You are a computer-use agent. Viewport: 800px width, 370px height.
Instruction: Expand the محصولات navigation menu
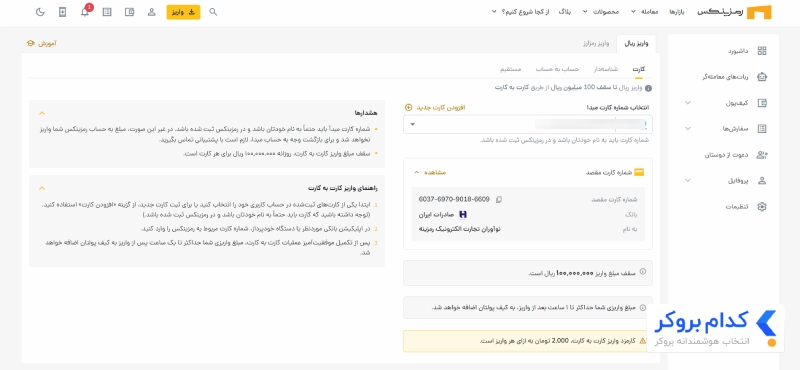602,12
